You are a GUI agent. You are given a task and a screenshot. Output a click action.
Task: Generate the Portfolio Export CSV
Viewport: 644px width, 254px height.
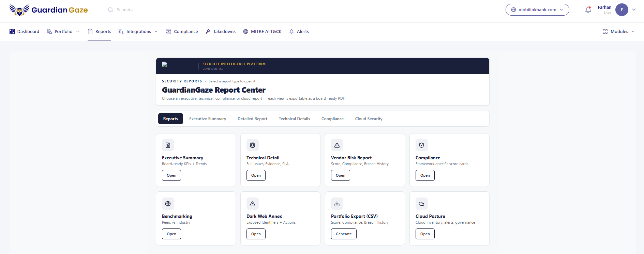344,234
